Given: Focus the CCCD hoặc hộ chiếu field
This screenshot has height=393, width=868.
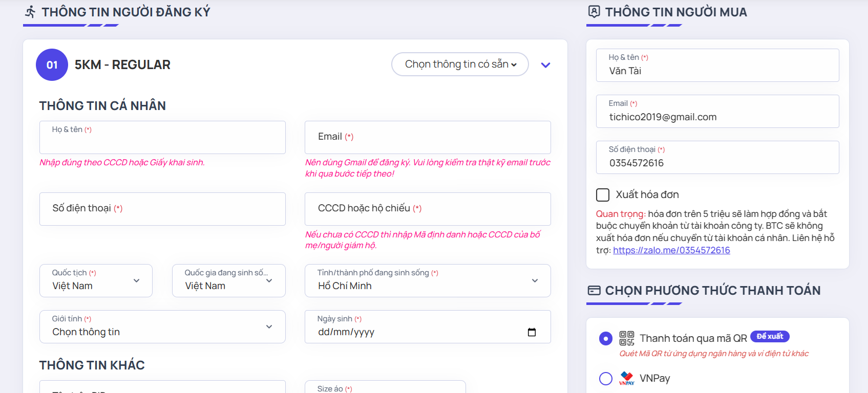Looking at the screenshot, I should click(428, 209).
